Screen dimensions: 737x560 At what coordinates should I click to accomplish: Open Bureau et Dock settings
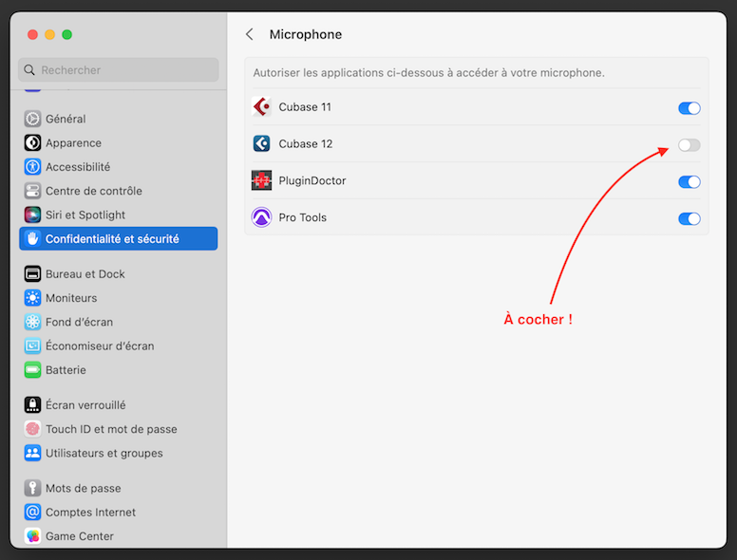click(85, 274)
